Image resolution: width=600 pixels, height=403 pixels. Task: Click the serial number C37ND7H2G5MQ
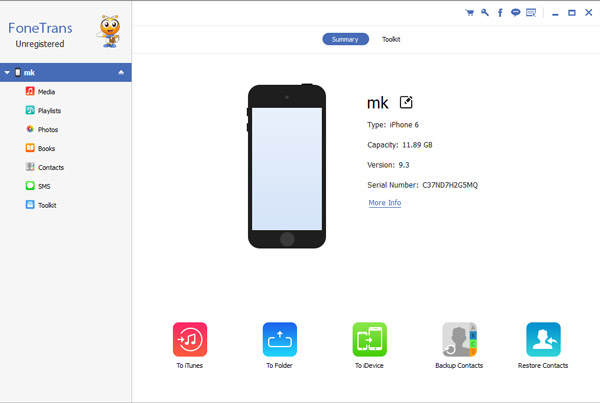pyautogui.click(x=450, y=185)
